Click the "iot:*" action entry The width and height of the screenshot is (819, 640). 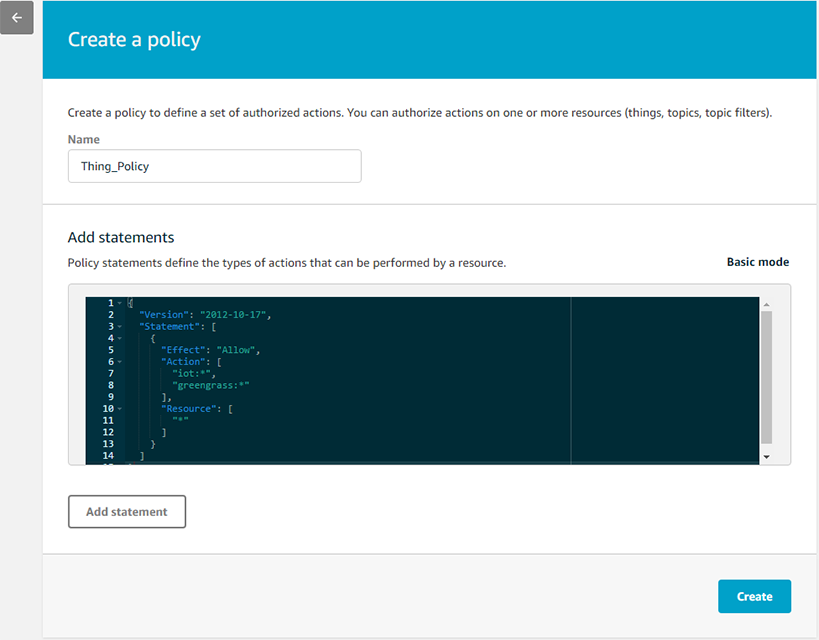coord(192,374)
